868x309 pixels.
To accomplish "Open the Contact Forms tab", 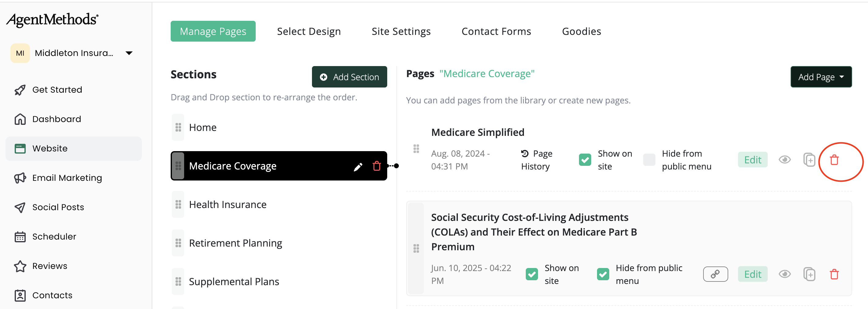I will [496, 31].
